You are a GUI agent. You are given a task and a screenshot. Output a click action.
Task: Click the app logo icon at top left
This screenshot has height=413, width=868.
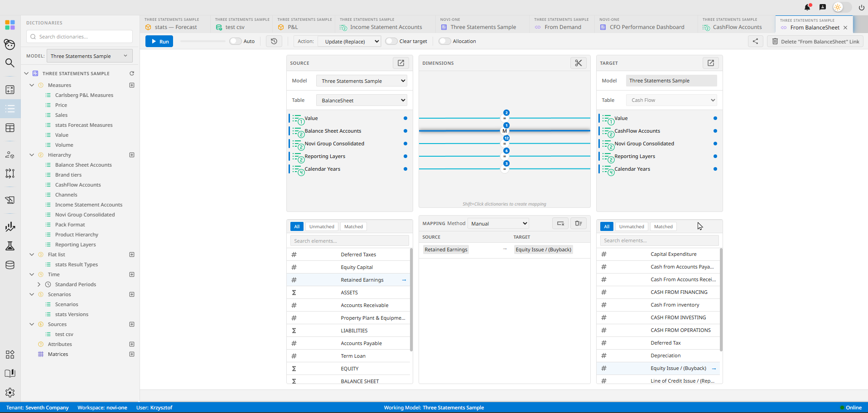coord(10,24)
